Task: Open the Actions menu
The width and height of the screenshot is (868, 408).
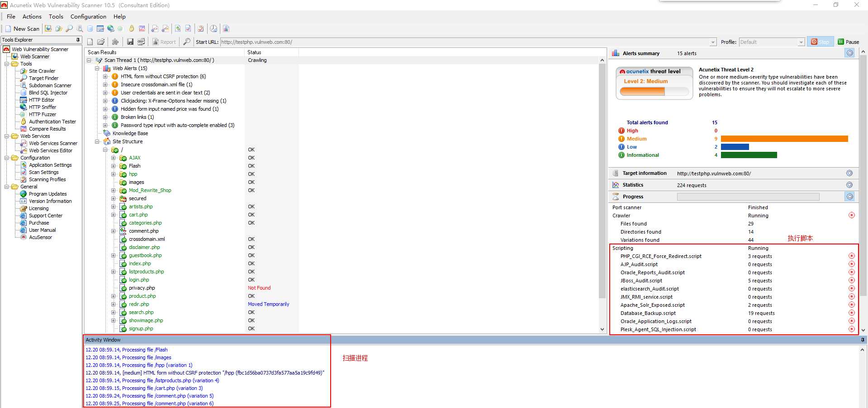Action: [32, 17]
